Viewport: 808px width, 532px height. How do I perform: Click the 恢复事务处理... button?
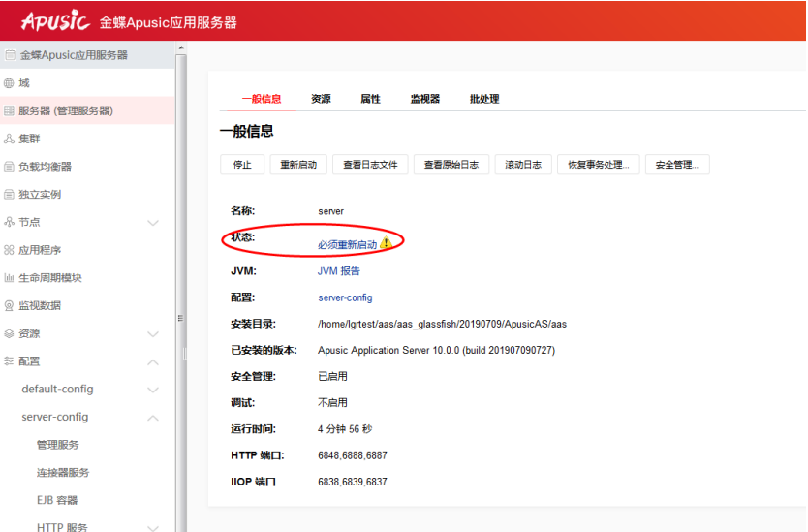point(599,165)
